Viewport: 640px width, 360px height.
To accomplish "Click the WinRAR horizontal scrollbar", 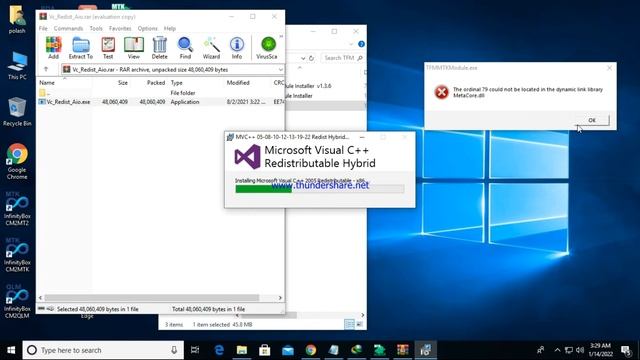I will (x=151, y=298).
